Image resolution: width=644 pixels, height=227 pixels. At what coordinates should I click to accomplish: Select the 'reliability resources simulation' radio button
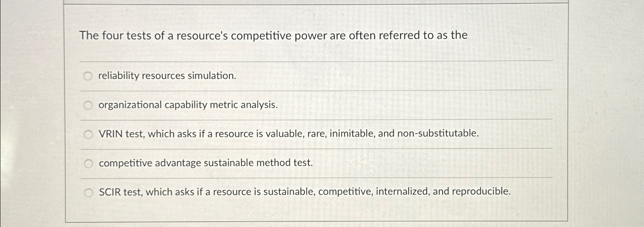coord(88,76)
